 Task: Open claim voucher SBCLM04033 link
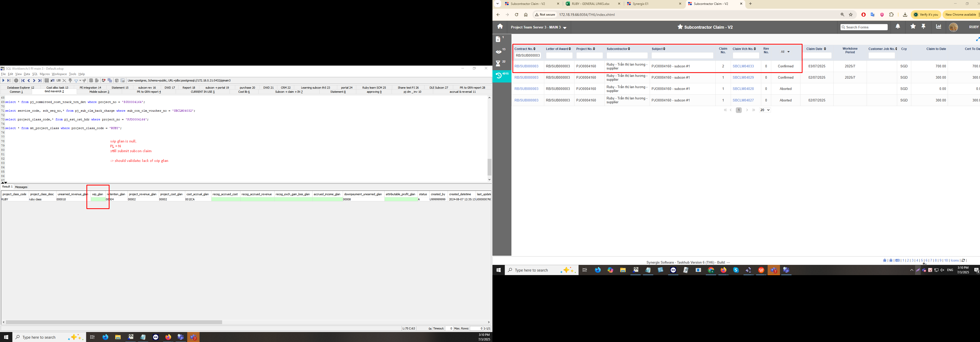point(743,67)
